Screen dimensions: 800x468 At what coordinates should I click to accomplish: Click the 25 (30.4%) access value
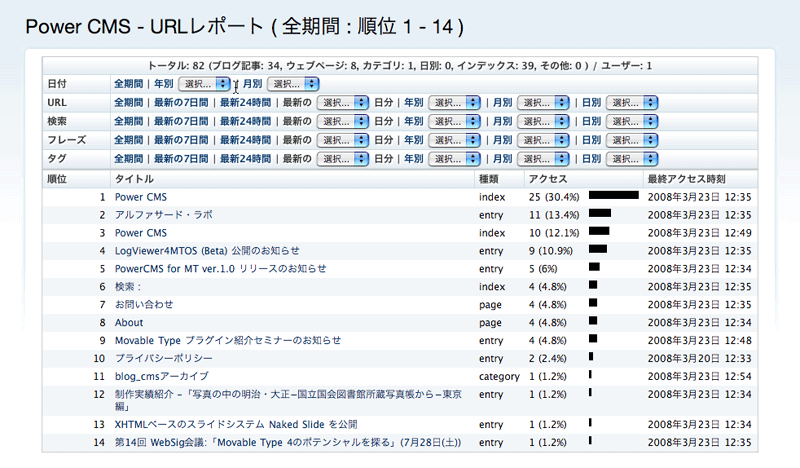point(554,197)
